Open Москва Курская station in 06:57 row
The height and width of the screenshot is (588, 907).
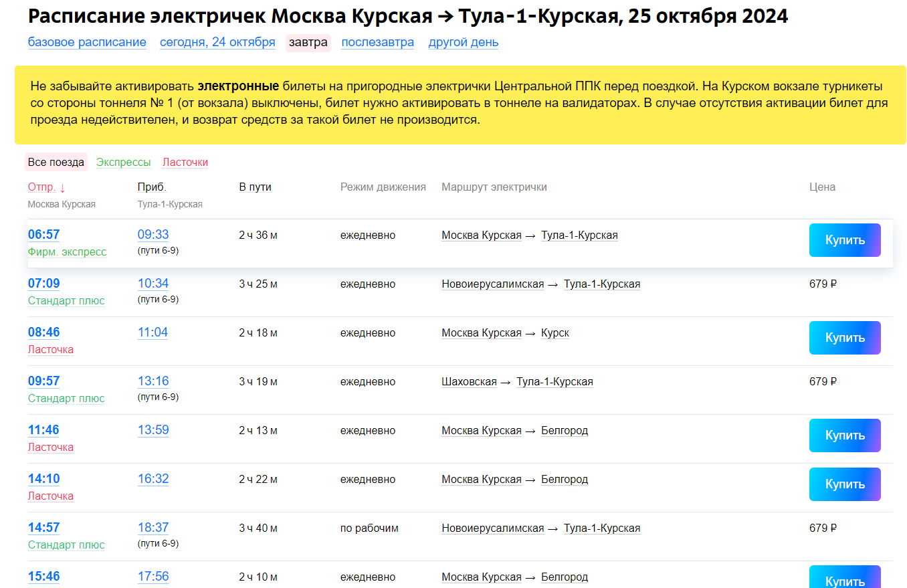pyautogui.click(x=482, y=235)
